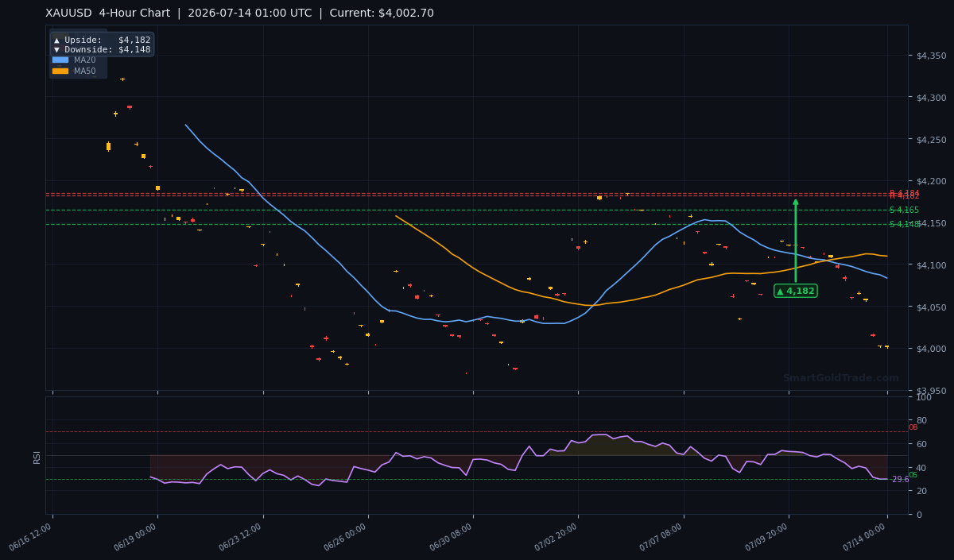Select the MA50 legend label
The image size is (954, 560).
(84, 71)
